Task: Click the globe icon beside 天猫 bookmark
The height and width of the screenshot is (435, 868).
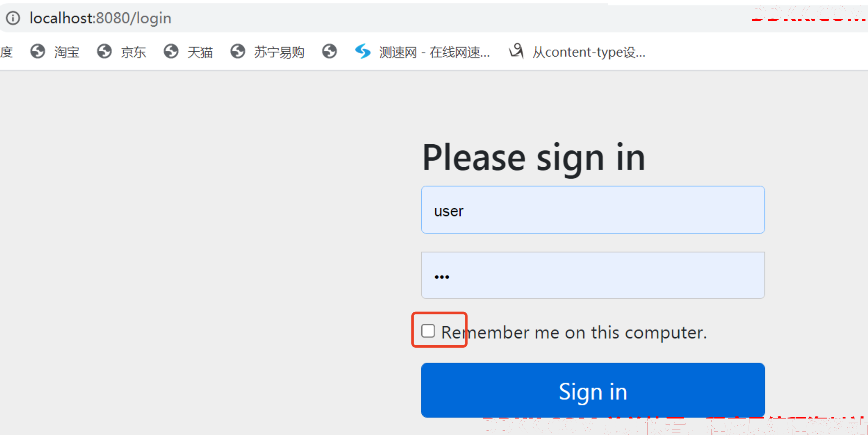Action: [171, 52]
